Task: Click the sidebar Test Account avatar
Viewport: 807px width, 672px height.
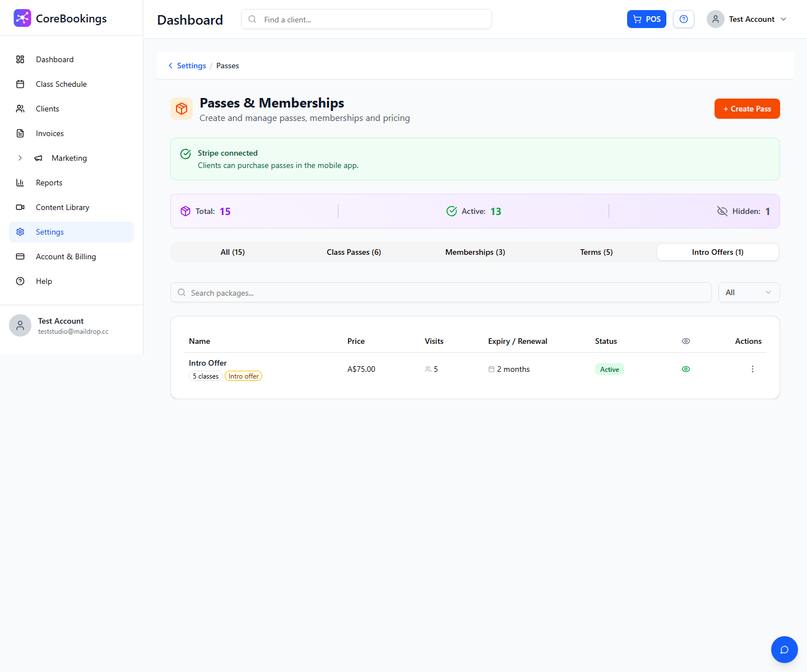Action: pos(20,325)
